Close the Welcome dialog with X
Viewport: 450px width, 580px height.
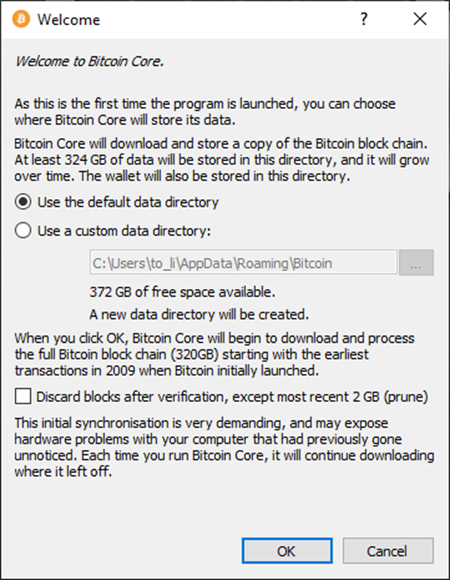(420, 19)
